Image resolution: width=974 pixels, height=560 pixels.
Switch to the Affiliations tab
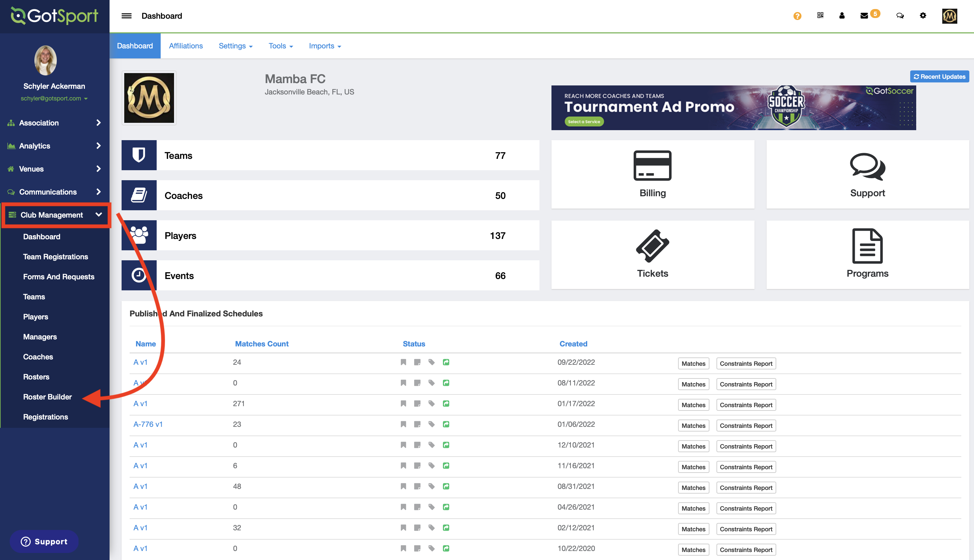tap(186, 46)
